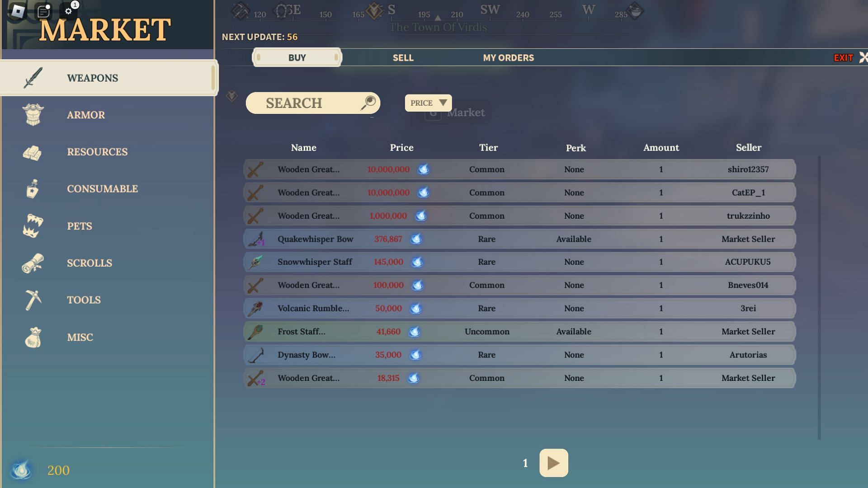
Task: Click the Weapons category icon in sidebar
Action: [x=33, y=76]
